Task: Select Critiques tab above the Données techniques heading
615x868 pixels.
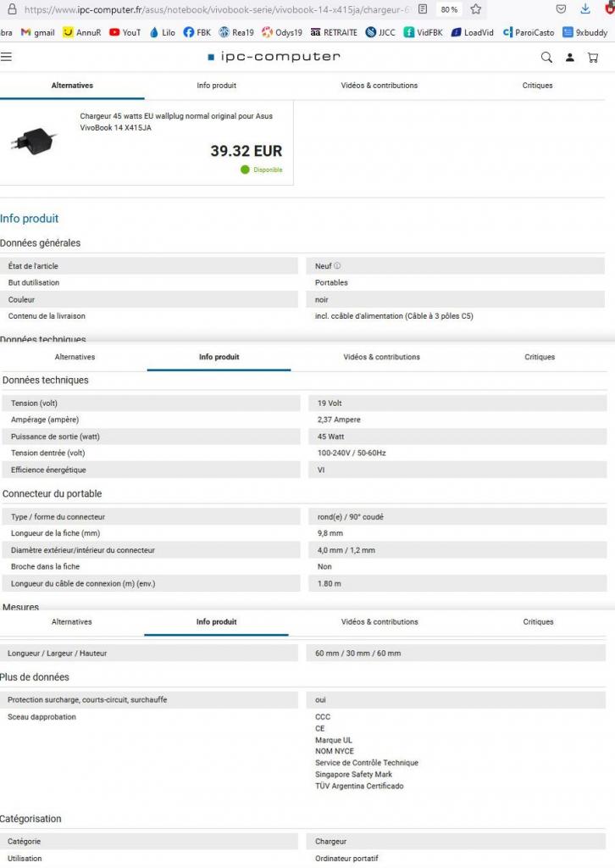Action: tap(540, 357)
